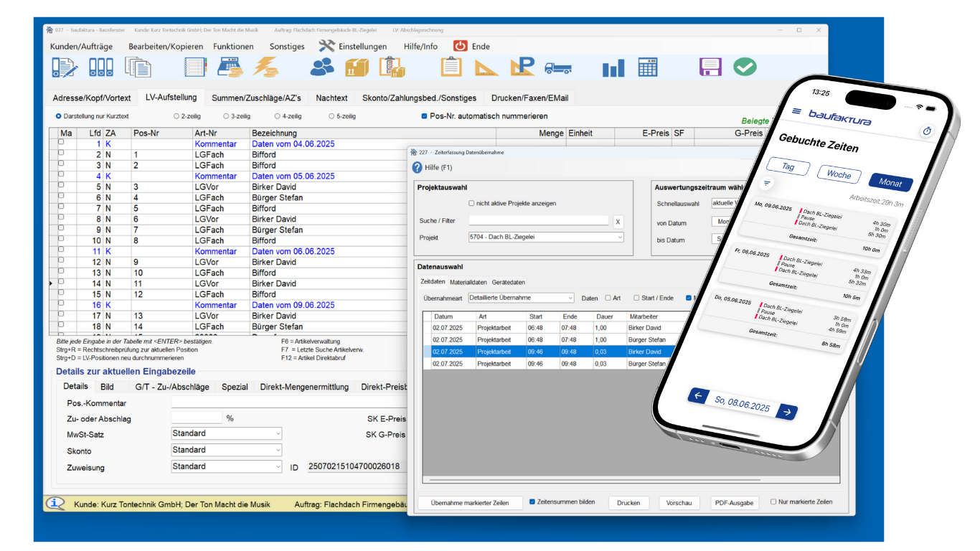
Task: Open the 'bis Datum' date picker
Action: (x=720, y=240)
